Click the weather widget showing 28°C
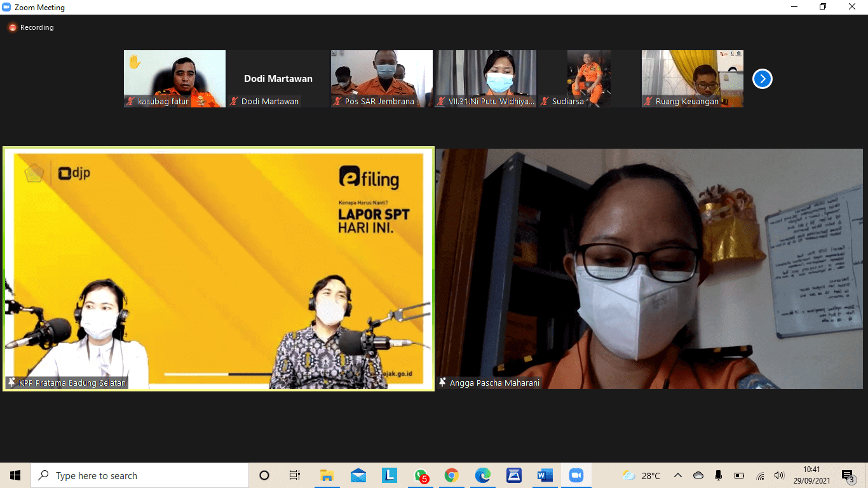868x488 pixels. [x=642, y=475]
